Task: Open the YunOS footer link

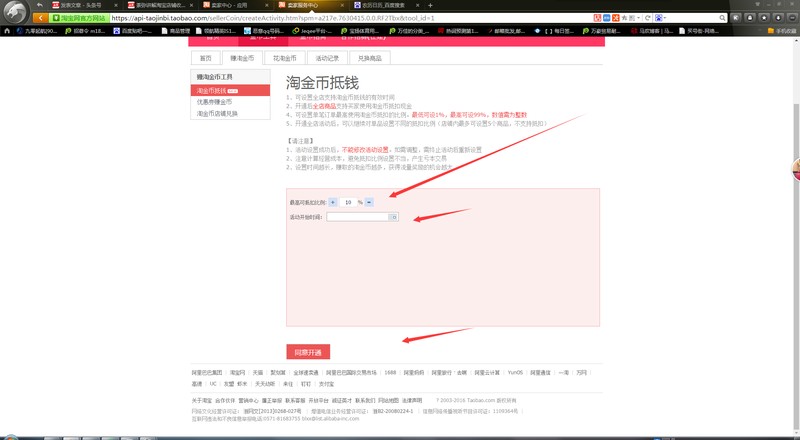Action: tap(515, 373)
